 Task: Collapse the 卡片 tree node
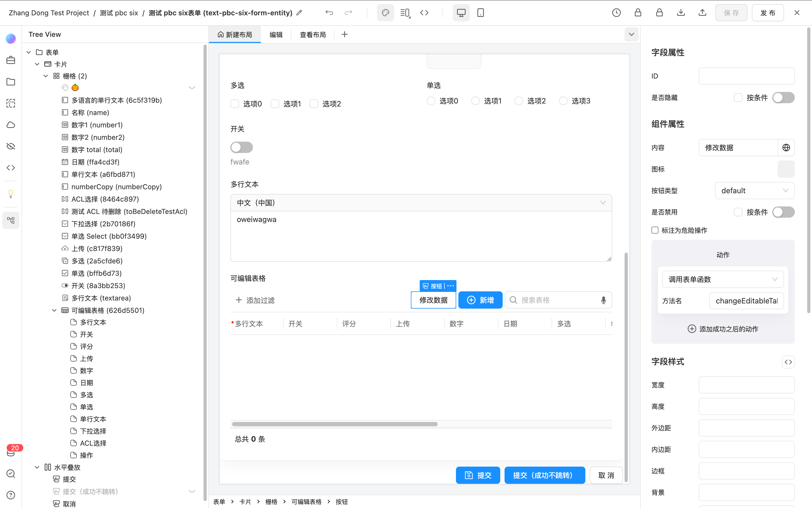[x=37, y=64]
